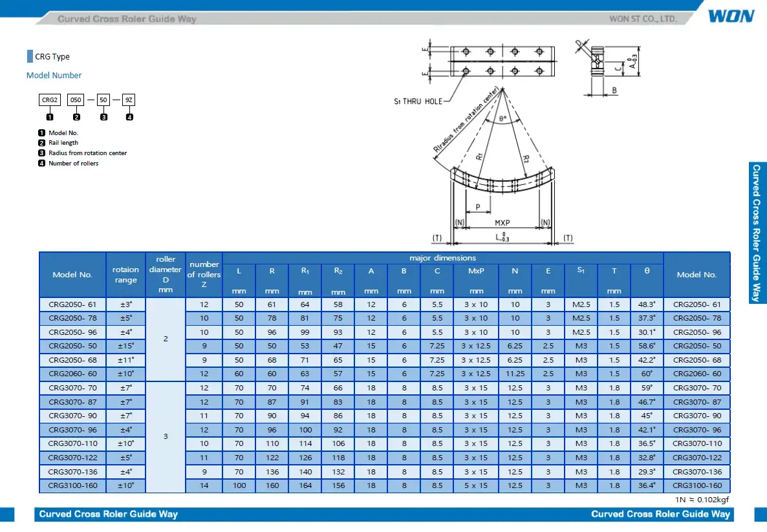
Task: Open the vertical Curved Cross Roler Guide Way side tab
Action: [x=756, y=233]
